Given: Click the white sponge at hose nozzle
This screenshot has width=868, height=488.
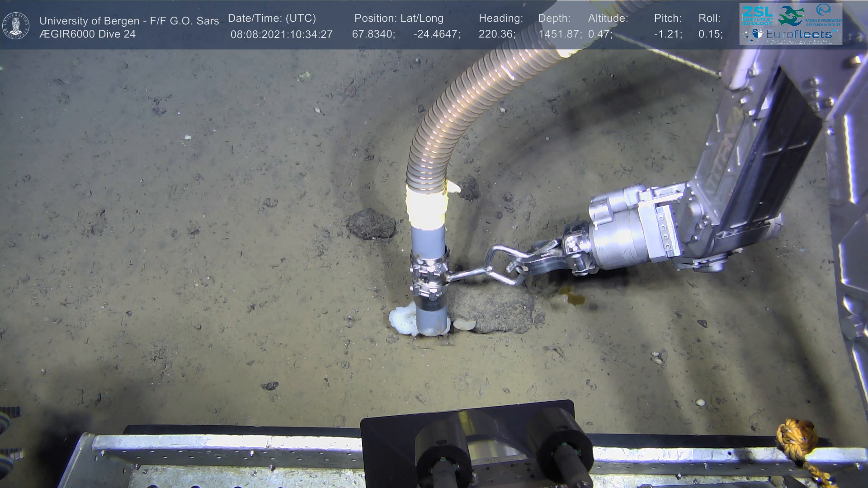Looking at the screenshot, I should (x=402, y=320).
